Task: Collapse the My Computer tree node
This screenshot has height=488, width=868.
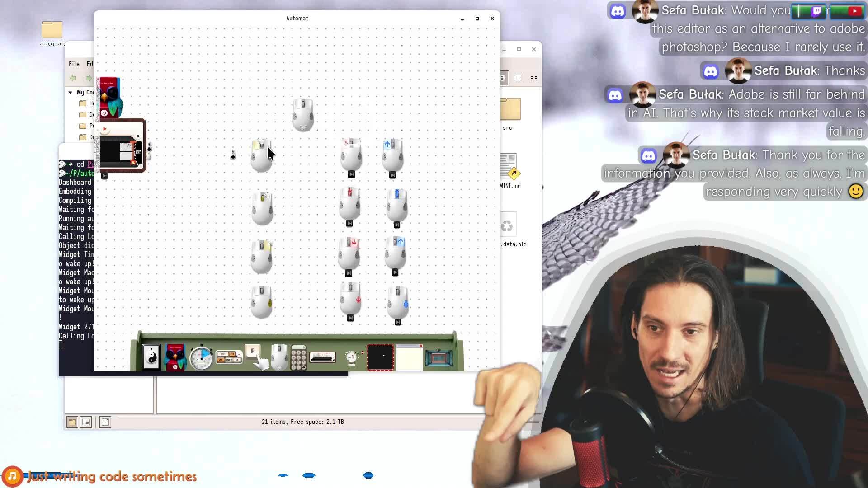Action: tap(71, 92)
